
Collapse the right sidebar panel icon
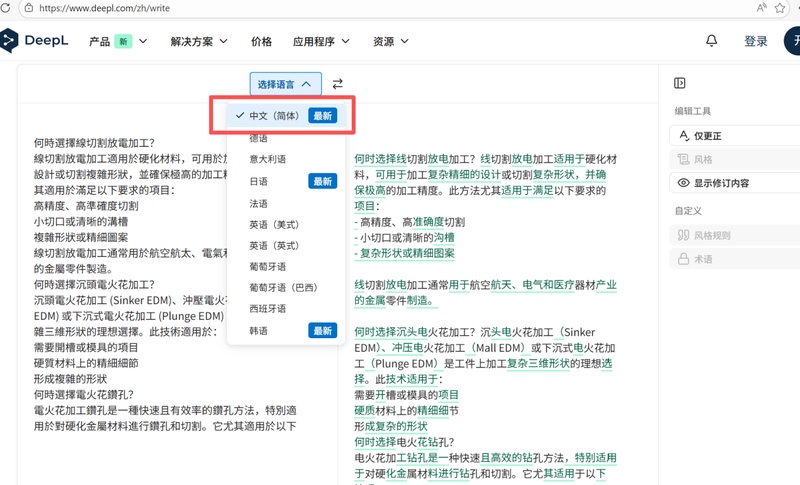tap(680, 83)
